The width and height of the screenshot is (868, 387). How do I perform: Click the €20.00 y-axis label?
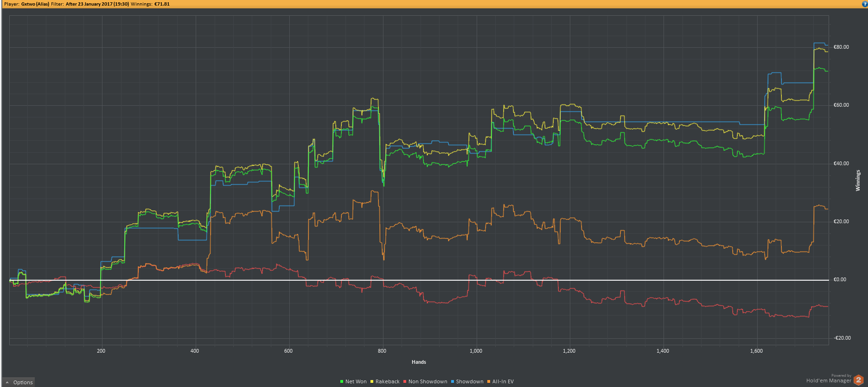(x=841, y=222)
